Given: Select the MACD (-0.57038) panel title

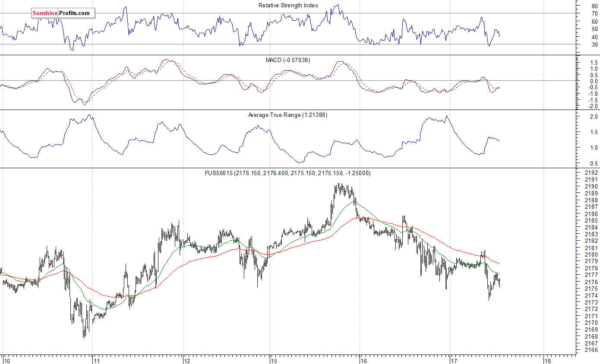Looking at the screenshot, I should (287, 60).
